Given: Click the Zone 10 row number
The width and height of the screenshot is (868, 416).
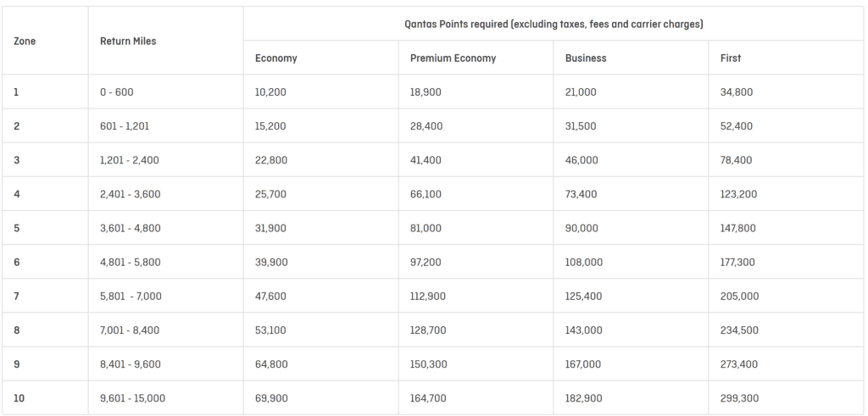Looking at the screenshot, I should 19,398.
